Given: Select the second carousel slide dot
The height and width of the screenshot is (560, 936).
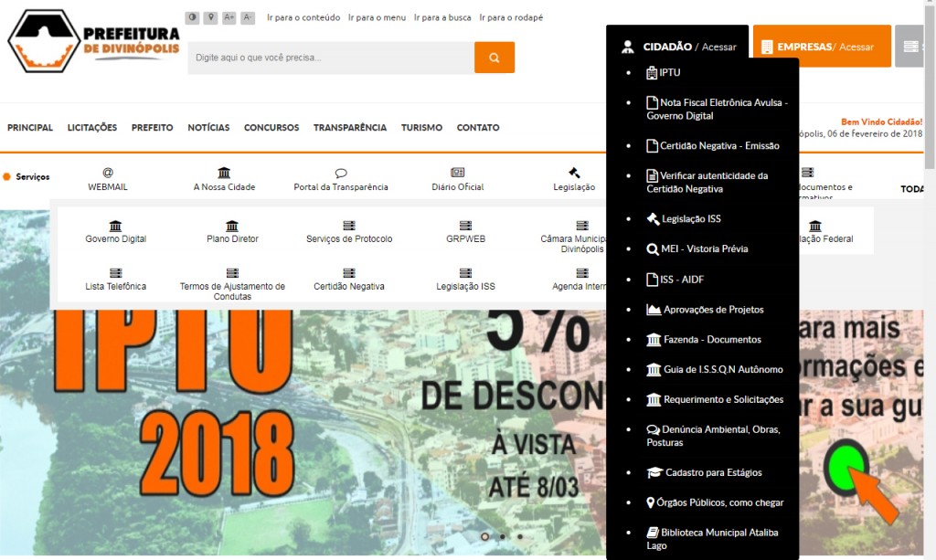Looking at the screenshot, I should (503, 537).
